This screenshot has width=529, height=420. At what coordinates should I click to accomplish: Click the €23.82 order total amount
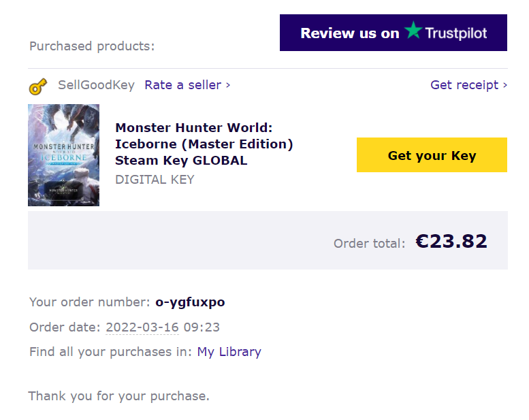coord(451,241)
